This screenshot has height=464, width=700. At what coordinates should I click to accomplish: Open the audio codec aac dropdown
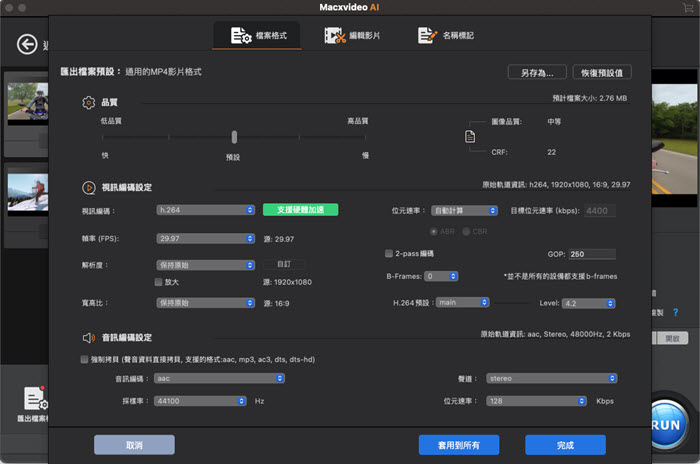click(219, 378)
